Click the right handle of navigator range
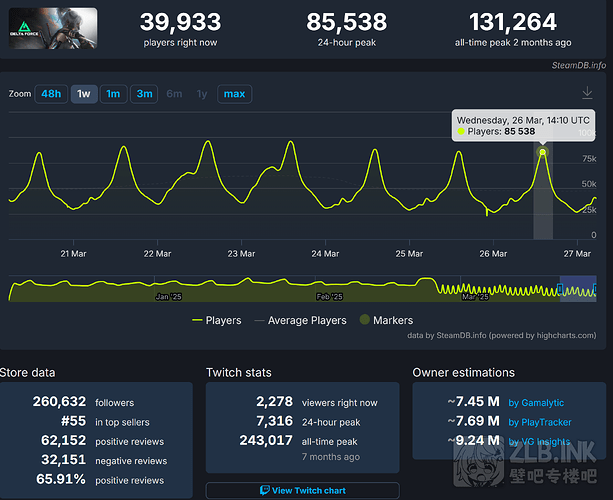 tap(595, 289)
